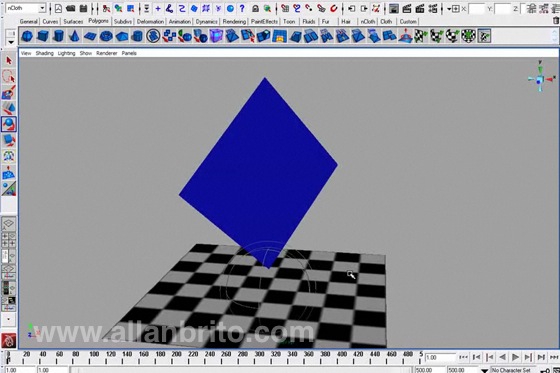The height and width of the screenshot is (373, 560).
Task: Pick the Soft Modification tool
Action: pos(9,173)
